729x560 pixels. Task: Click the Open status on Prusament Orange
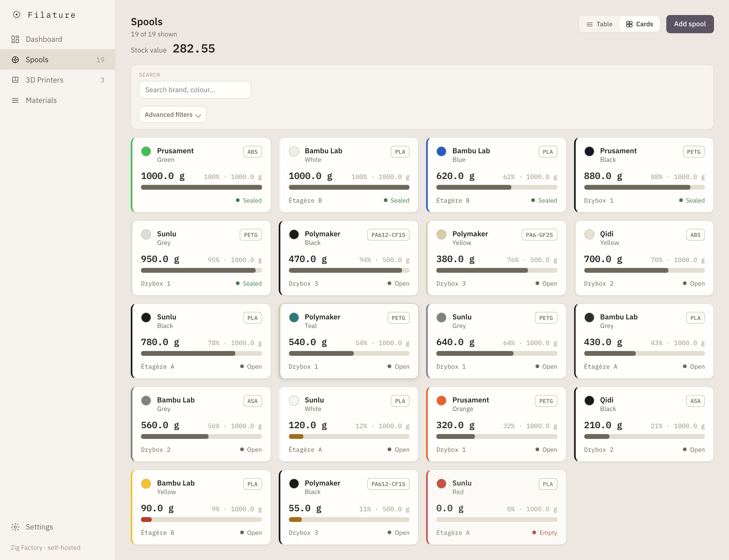[x=546, y=450]
